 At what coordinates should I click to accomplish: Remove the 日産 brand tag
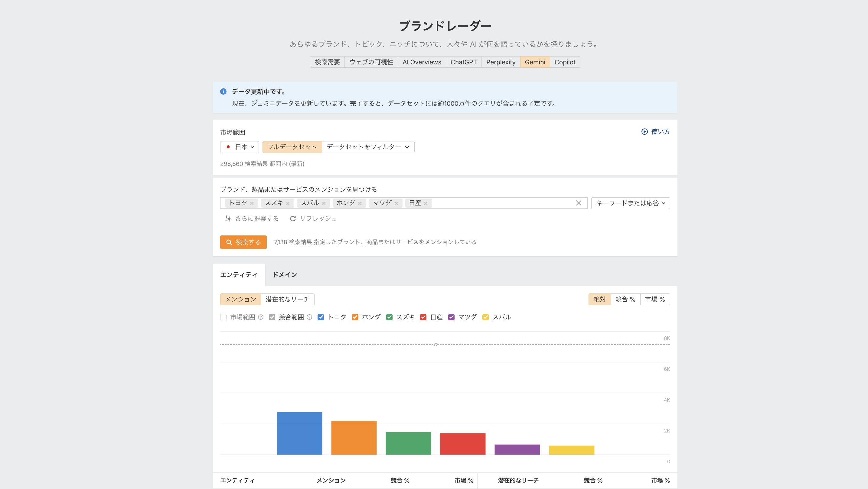coord(426,203)
